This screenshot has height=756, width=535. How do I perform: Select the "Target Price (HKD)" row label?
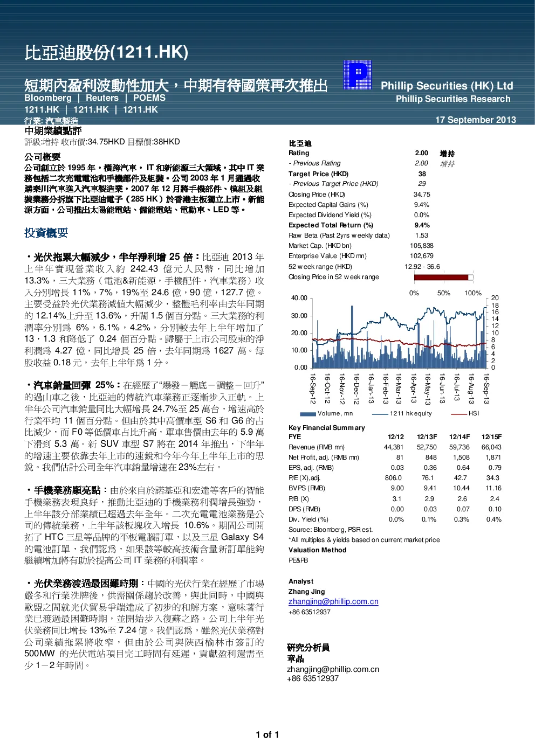318,174
